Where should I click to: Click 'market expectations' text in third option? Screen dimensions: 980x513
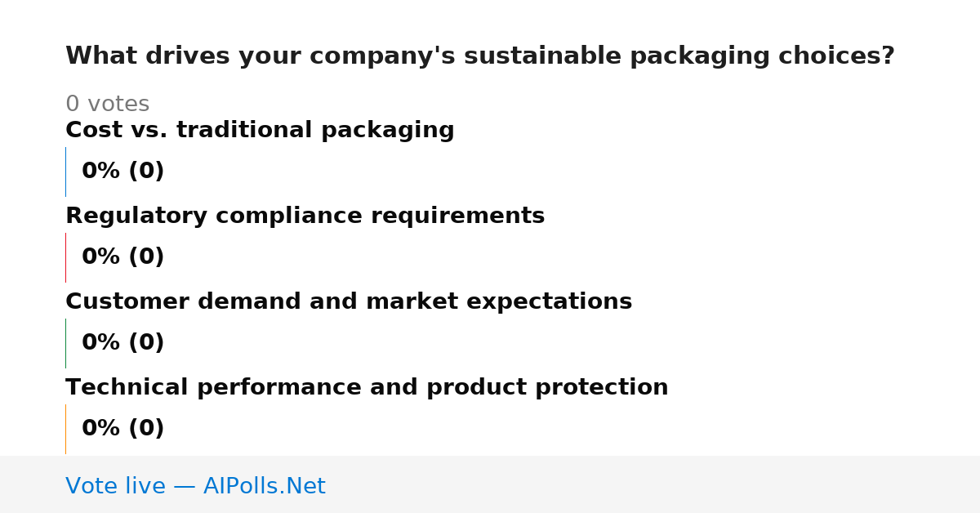click(499, 302)
